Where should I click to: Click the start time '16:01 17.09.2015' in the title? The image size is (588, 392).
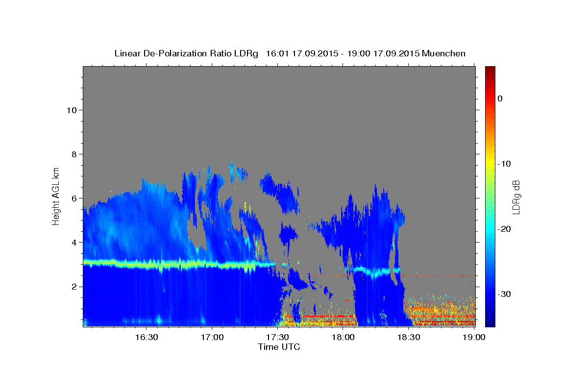click(x=302, y=53)
